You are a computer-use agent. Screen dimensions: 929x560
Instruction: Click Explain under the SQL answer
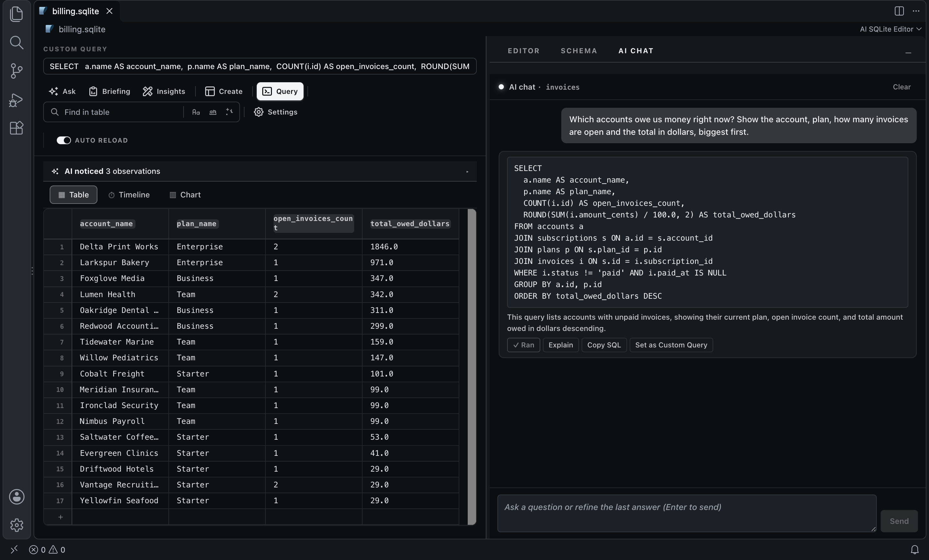click(560, 345)
